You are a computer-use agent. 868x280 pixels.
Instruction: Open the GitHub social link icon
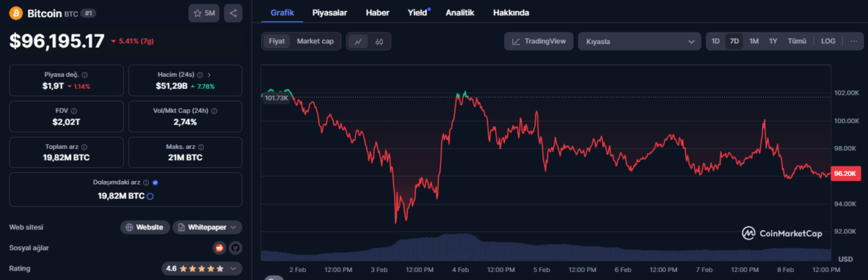tap(235, 248)
